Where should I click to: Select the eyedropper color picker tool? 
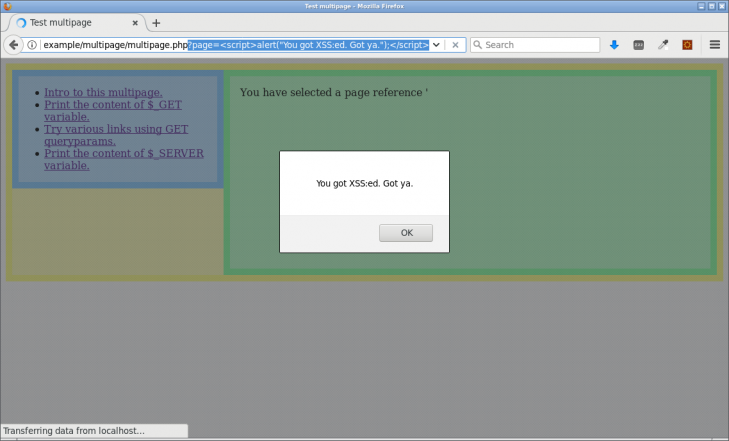(663, 45)
